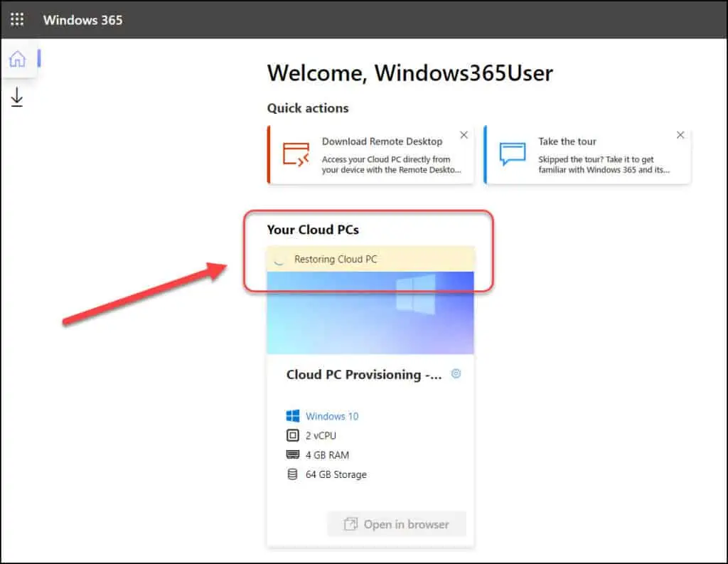Open the downloads icon in sidebar
This screenshot has width=728, height=564.
coord(17,97)
